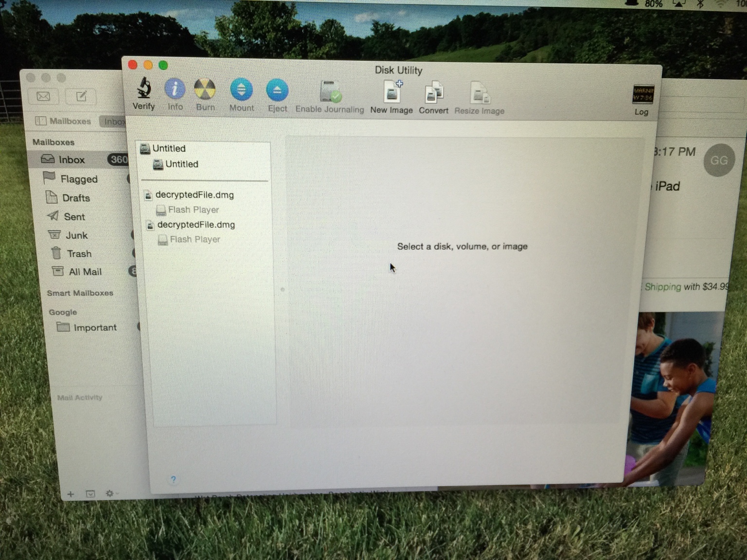The image size is (747, 560).
Task: Click Compose new message icon in Mail
Action: (x=81, y=96)
